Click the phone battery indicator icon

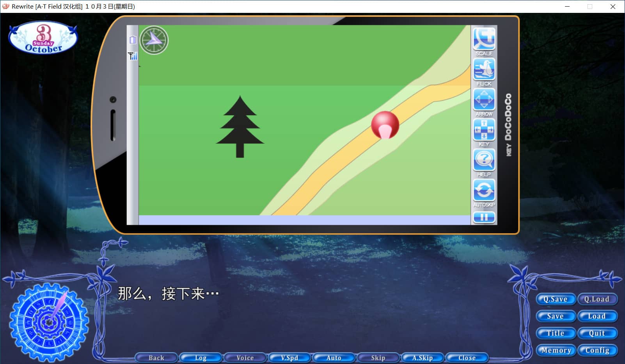tap(133, 39)
